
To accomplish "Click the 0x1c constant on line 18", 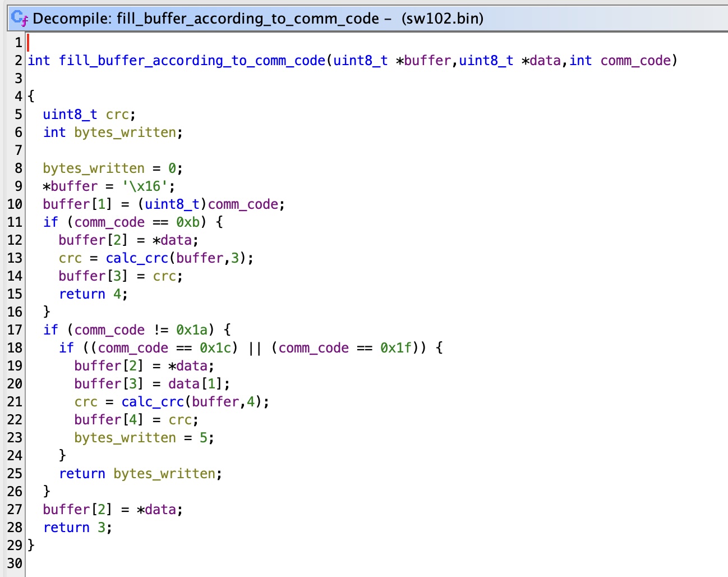I will click(x=215, y=348).
